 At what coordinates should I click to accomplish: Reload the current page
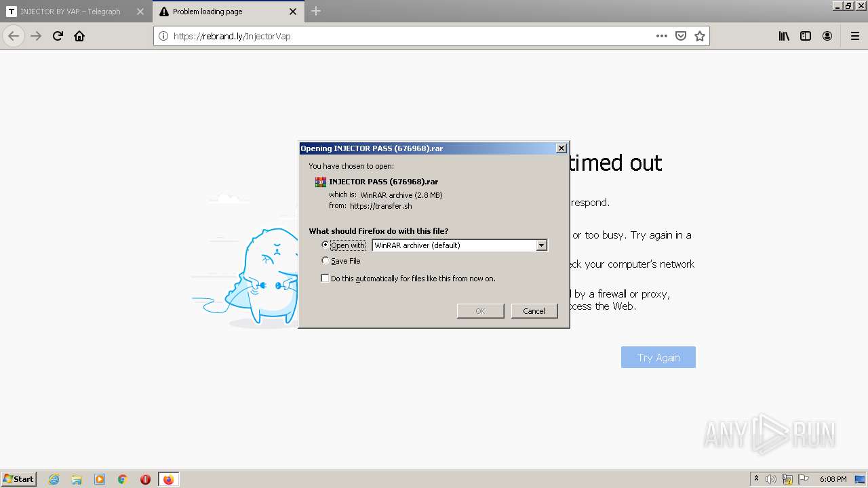click(x=58, y=36)
